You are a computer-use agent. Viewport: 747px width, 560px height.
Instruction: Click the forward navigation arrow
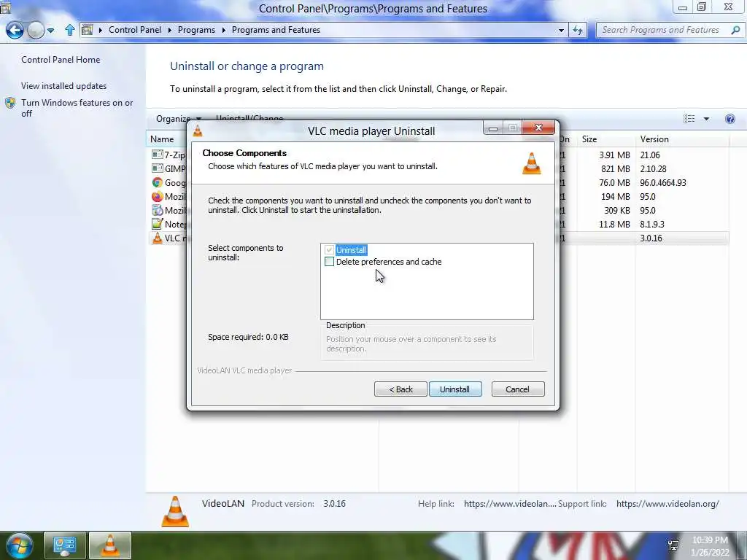click(36, 30)
